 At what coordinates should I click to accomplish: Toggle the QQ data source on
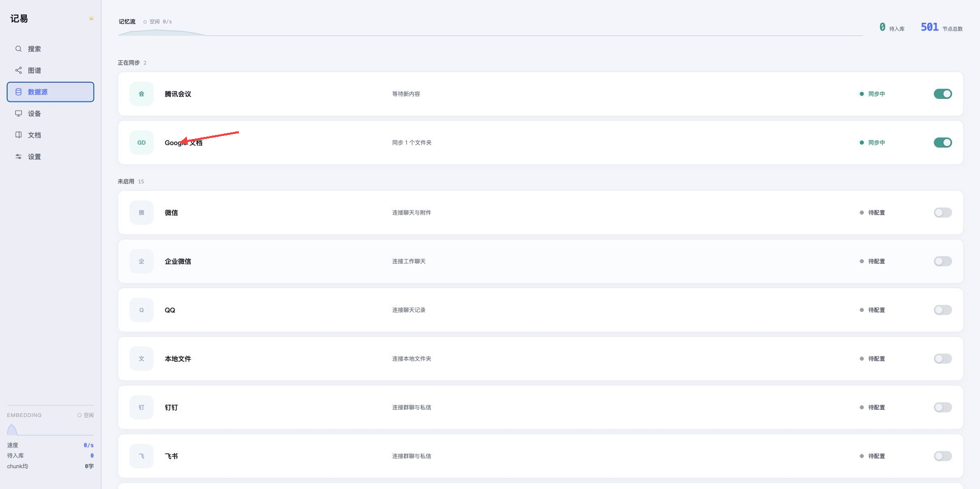(942, 310)
